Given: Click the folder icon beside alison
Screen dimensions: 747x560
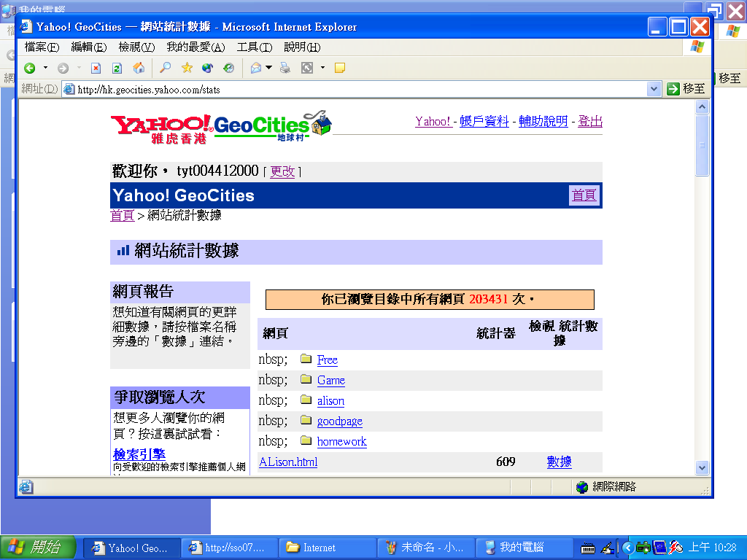Looking at the screenshot, I should pos(306,400).
